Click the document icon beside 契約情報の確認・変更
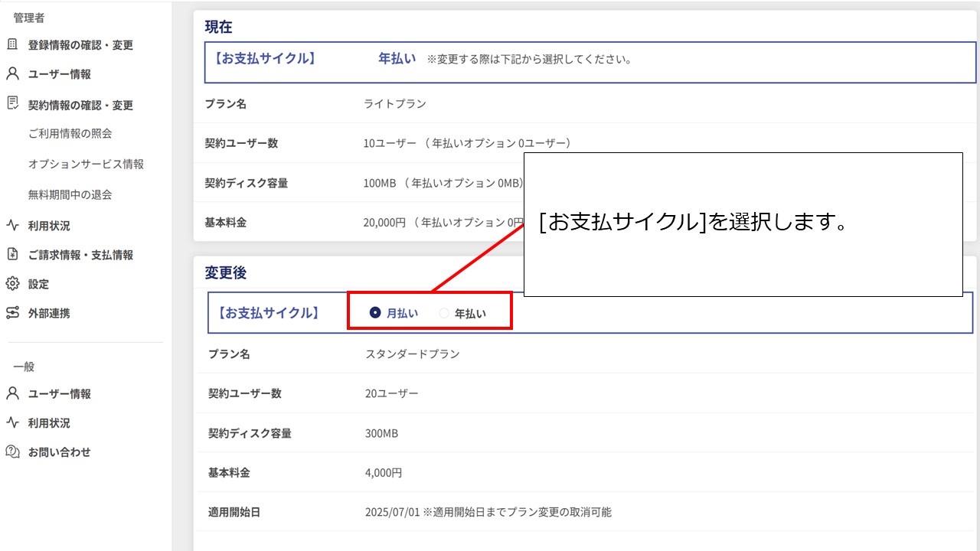Screen dimensions: 980x551 tap(12, 103)
